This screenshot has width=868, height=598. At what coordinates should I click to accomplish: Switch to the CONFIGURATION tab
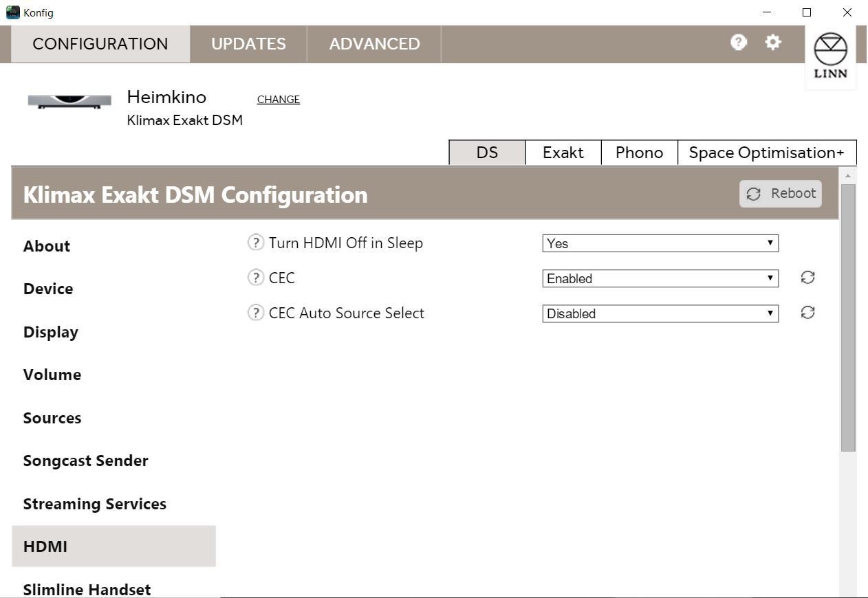click(100, 44)
